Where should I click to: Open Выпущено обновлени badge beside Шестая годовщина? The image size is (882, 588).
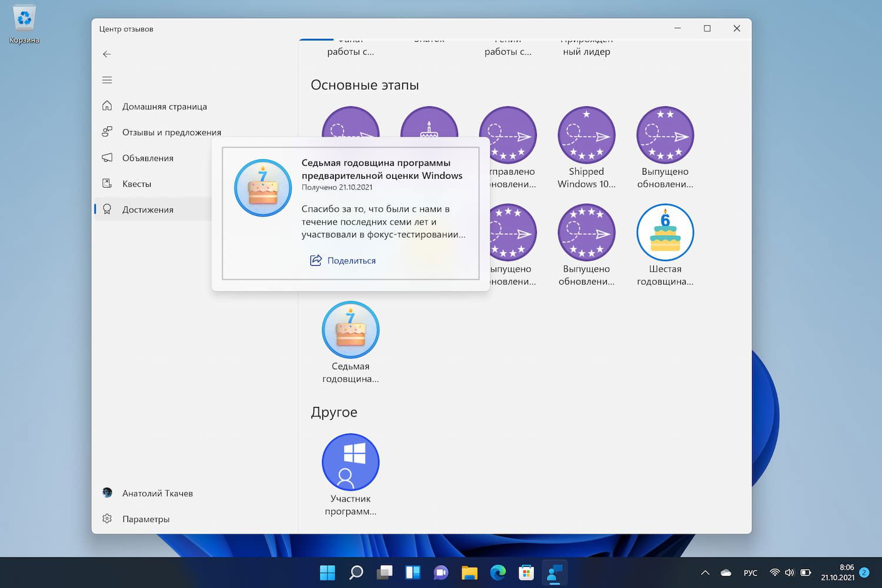point(586,245)
